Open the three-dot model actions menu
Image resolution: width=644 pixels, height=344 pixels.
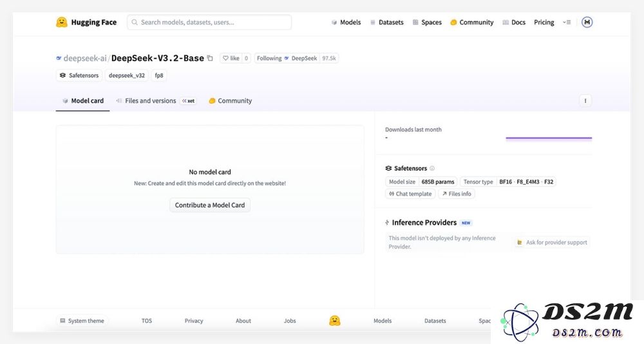point(585,101)
